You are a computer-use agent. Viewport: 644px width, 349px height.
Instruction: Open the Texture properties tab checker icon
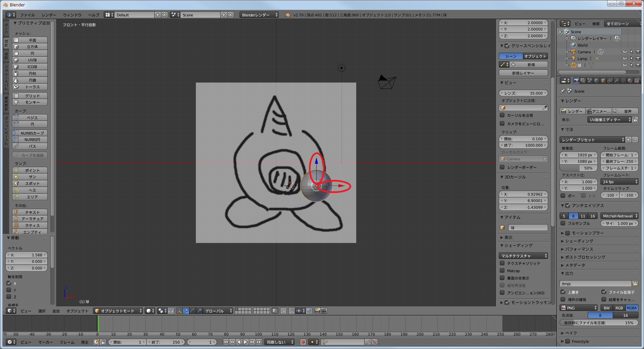coord(636,81)
